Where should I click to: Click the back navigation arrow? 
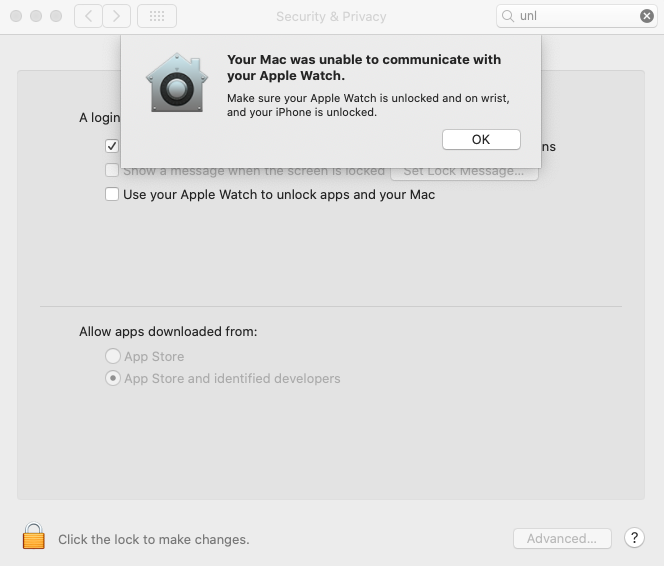coord(88,16)
